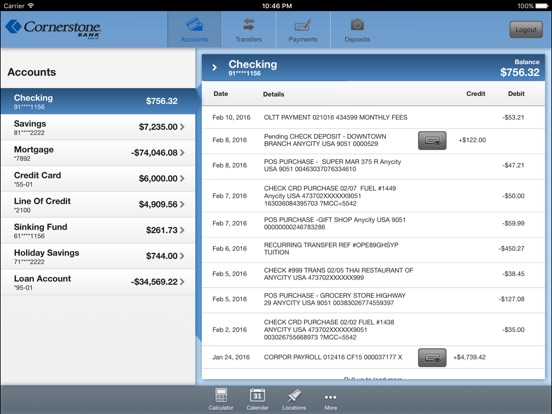Show More options ellipsis
552x414 pixels.
coord(331,397)
